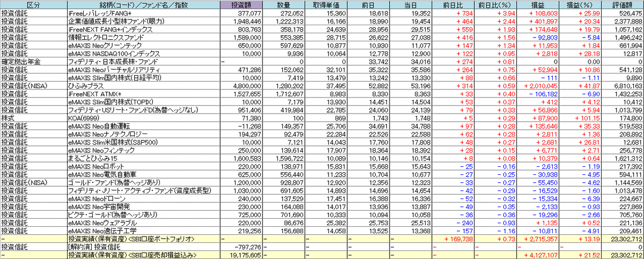Click the KOA(6999) stock name cell
The image size is (644, 259).
click(x=144, y=117)
